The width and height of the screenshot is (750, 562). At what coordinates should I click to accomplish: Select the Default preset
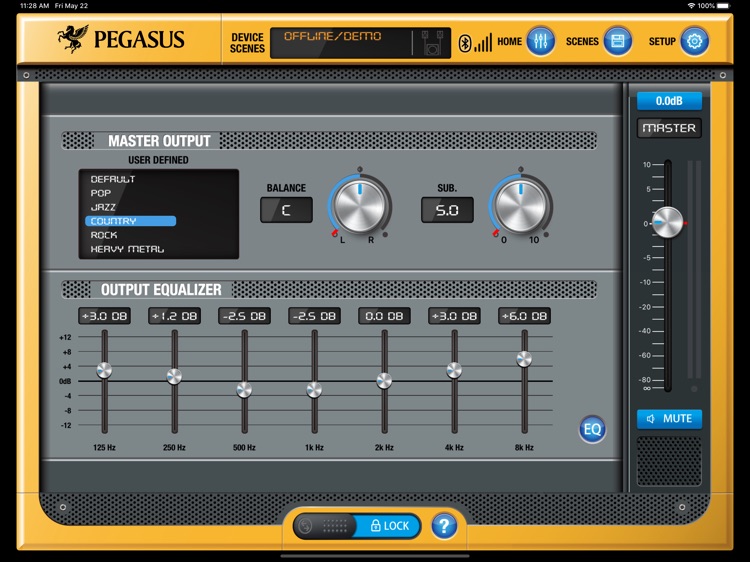click(x=113, y=179)
